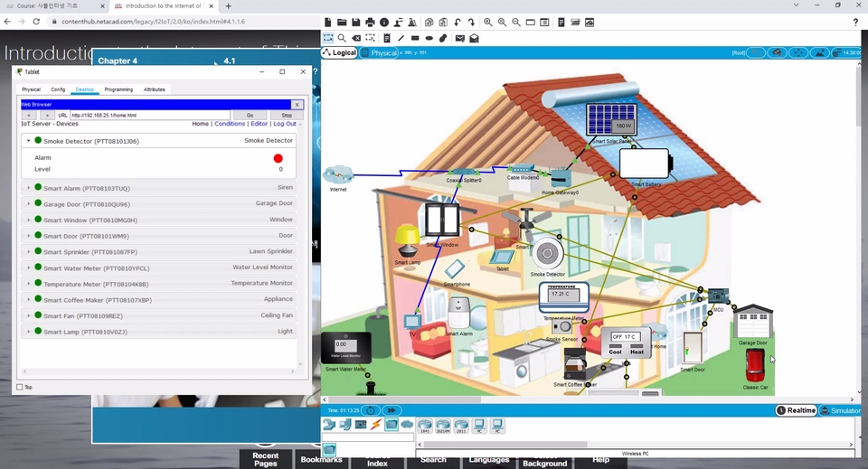Image resolution: width=868 pixels, height=469 pixels.
Task: Open the Config tab in Tablet window
Action: [x=58, y=89]
